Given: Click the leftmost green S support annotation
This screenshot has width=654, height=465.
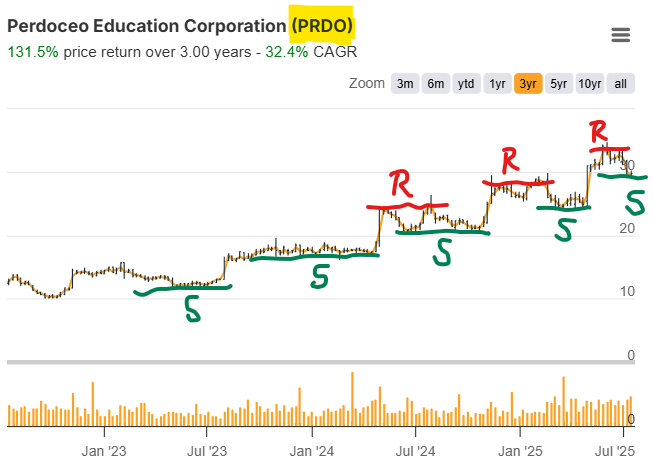Looking at the screenshot, I should [191, 311].
